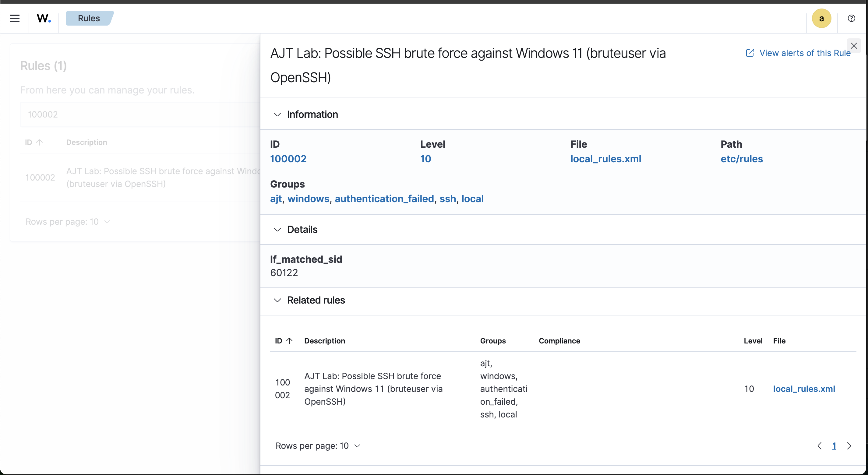Open View alerts of this Rule

click(805, 53)
